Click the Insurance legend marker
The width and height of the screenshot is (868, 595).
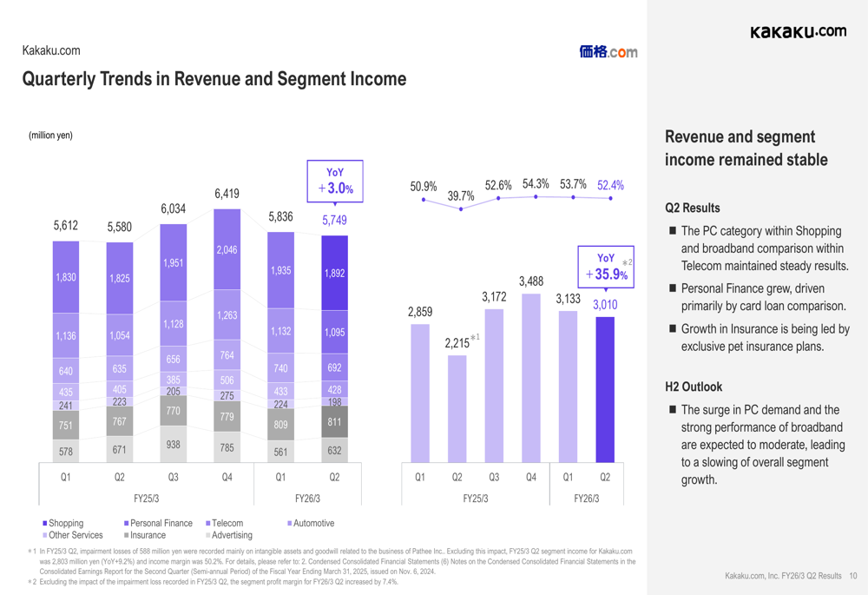127,536
